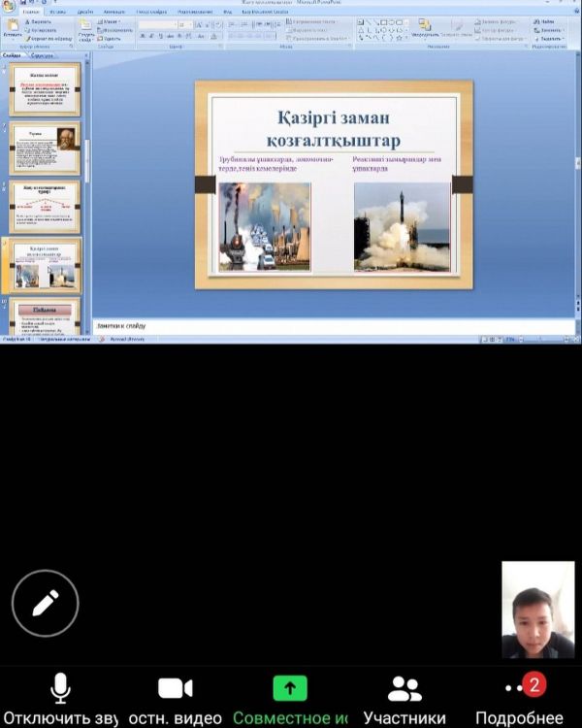This screenshot has width=582, height=728.
Task: Click the Office button in PowerPoint
Action: [x=8, y=5]
